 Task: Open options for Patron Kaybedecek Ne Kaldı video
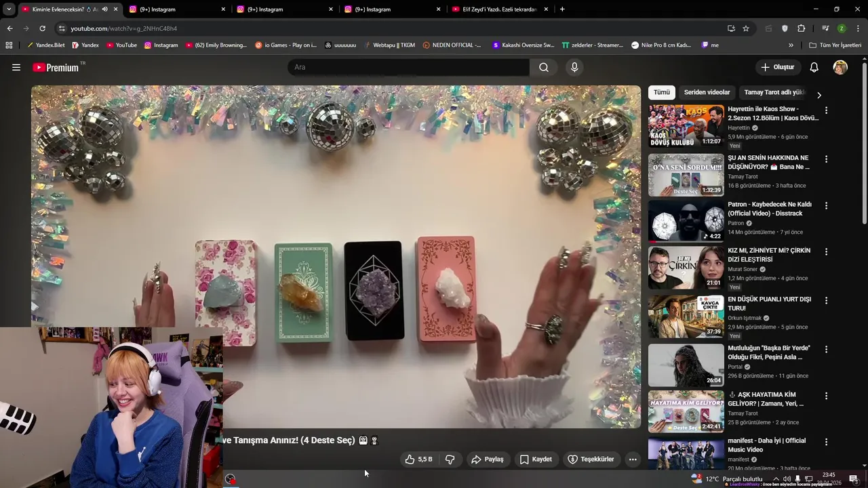point(826,205)
